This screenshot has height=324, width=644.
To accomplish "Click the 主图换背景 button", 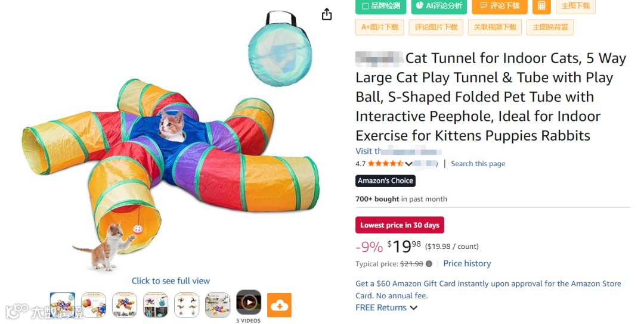I will click(x=550, y=27).
